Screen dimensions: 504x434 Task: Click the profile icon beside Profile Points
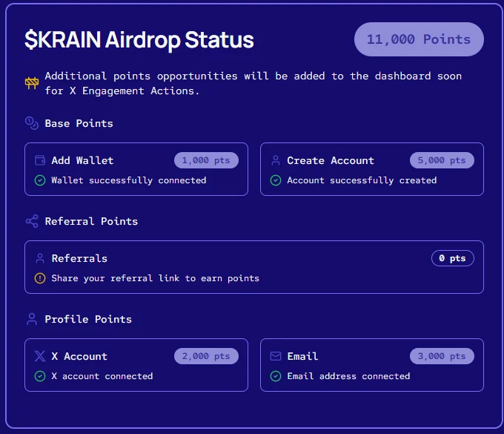(32, 319)
